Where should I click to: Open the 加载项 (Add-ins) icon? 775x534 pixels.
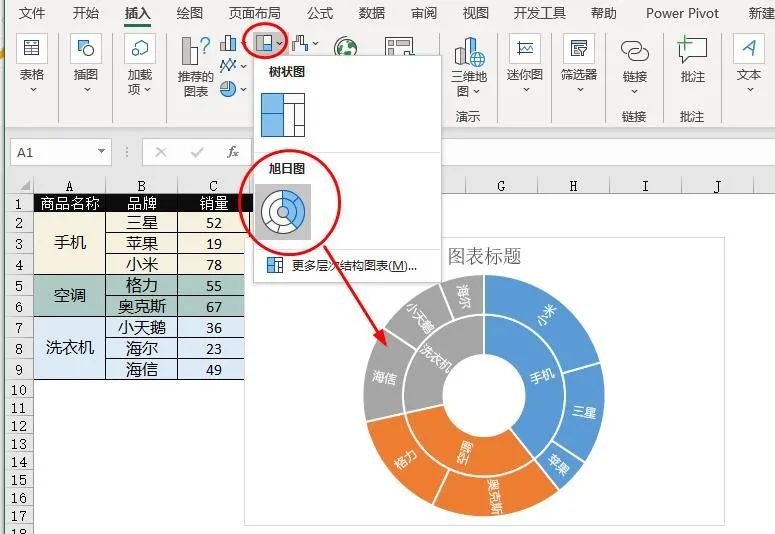[x=140, y=48]
